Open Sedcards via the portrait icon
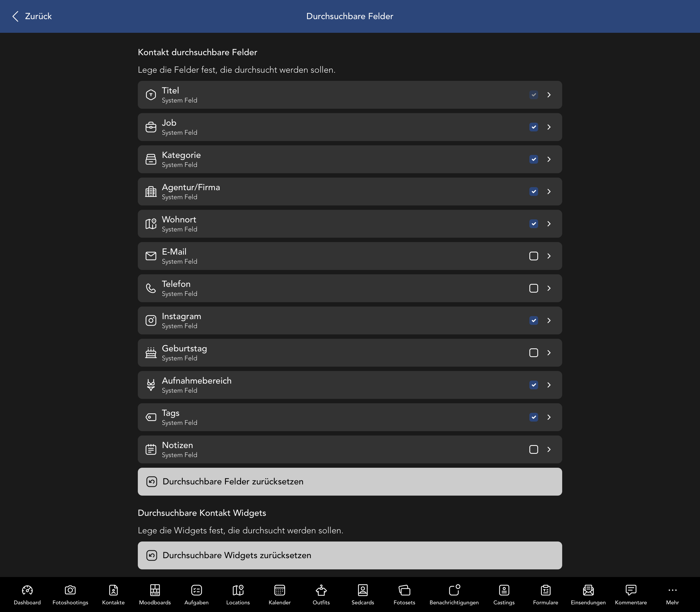Image resolution: width=700 pixels, height=612 pixels. point(363,590)
